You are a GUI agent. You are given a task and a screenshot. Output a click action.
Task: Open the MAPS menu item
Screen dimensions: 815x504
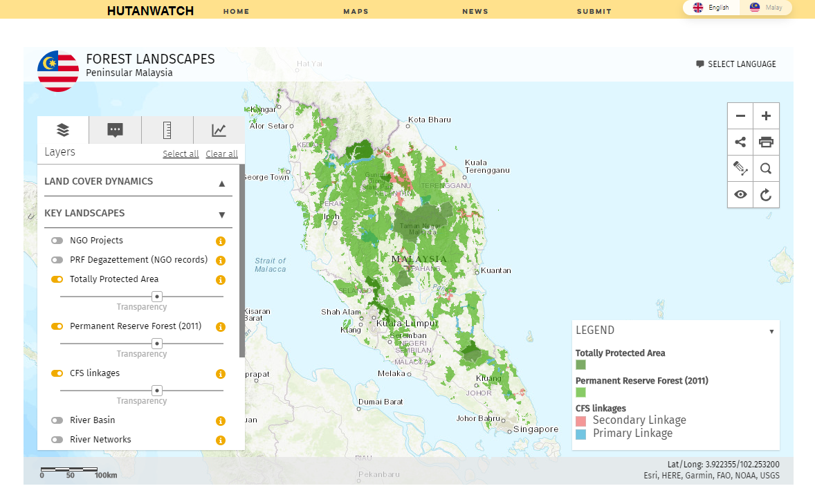pos(356,12)
